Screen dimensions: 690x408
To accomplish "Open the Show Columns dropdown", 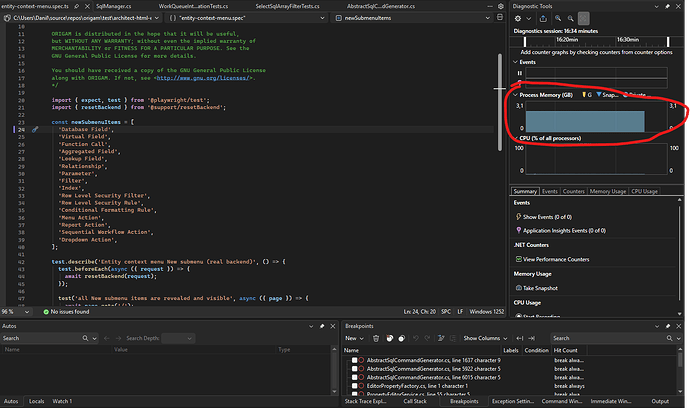I will click(485, 338).
